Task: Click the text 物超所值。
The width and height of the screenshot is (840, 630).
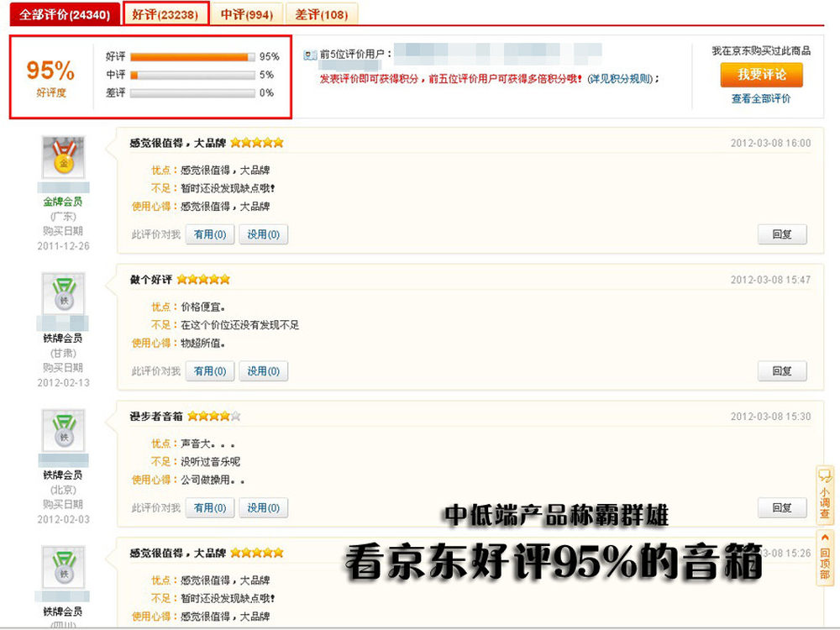Action: [x=203, y=343]
